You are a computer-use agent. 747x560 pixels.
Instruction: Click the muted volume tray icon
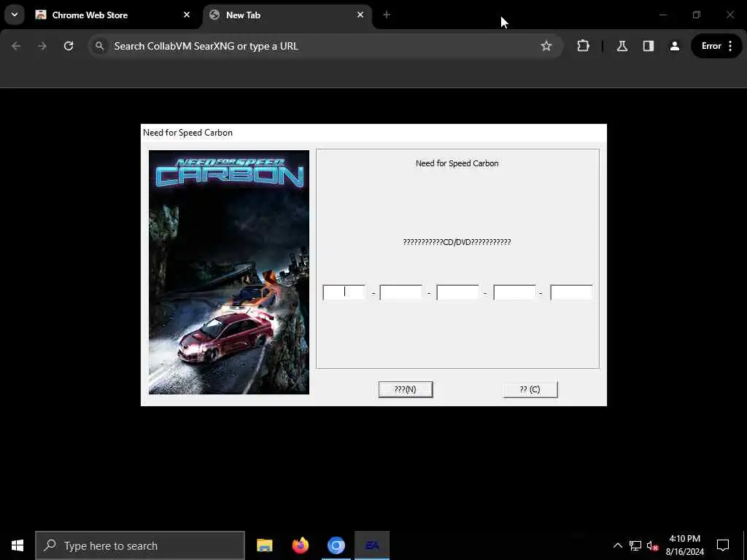coord(652,545)
